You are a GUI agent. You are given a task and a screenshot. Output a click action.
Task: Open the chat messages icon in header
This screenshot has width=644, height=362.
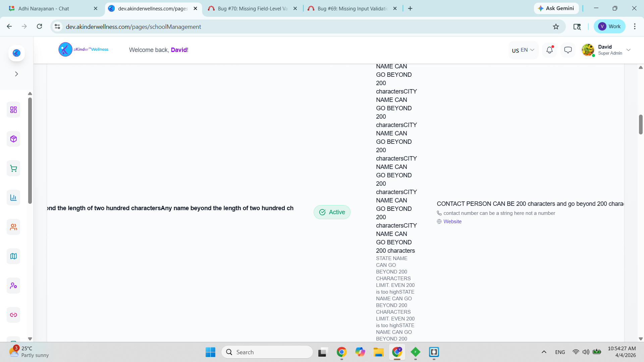pyautogui.click(x=568, y=50)
